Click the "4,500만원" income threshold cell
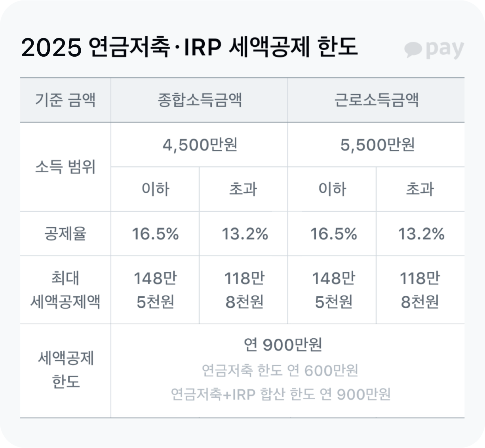Viewport: 485px width, 448px height. 200,145
